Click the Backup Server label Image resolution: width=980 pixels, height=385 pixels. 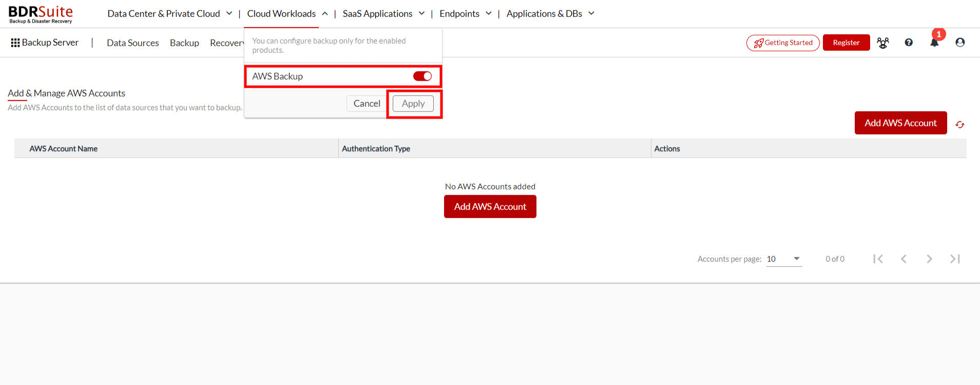[x=50, y=43]
